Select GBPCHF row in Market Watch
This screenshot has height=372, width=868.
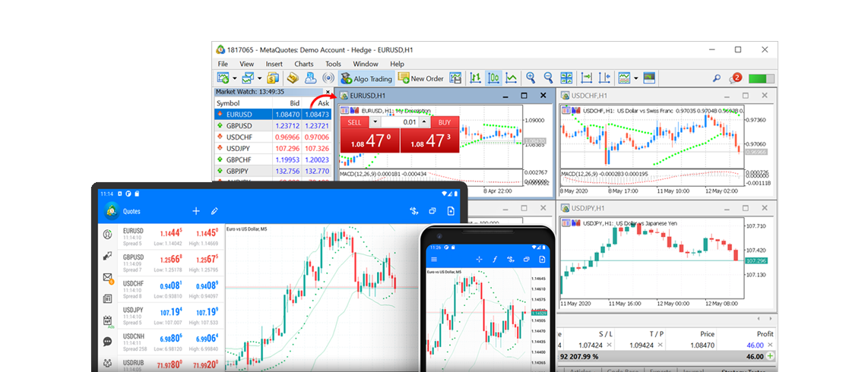point(274,159)
